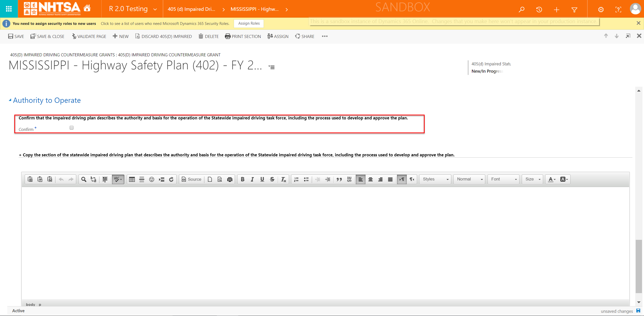Click the Assign Roles button
Image resolution: width=644 pixels, height=316 pixels.
point(249,23)
